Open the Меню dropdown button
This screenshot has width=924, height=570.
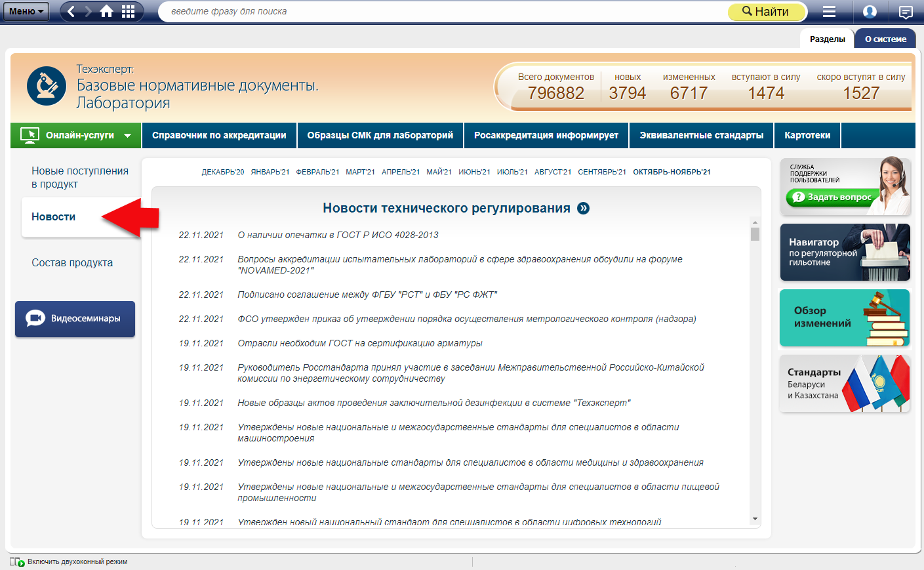pos(26,11)
